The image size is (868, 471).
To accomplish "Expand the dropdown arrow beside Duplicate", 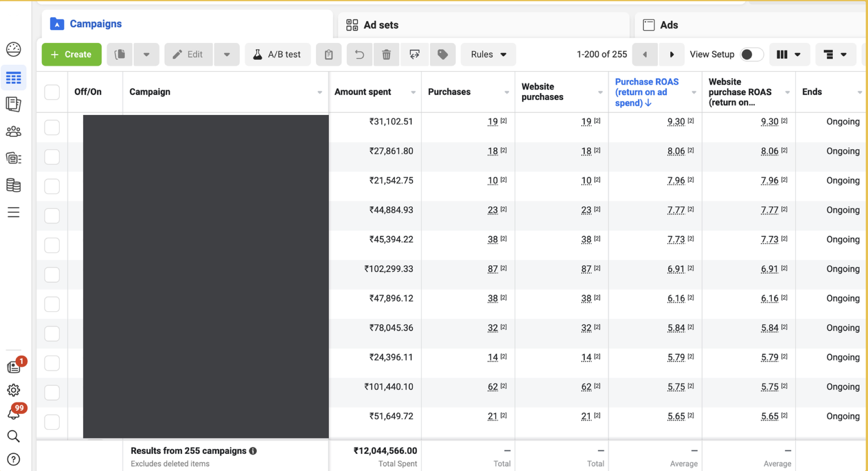I will [x=146, y=54].
